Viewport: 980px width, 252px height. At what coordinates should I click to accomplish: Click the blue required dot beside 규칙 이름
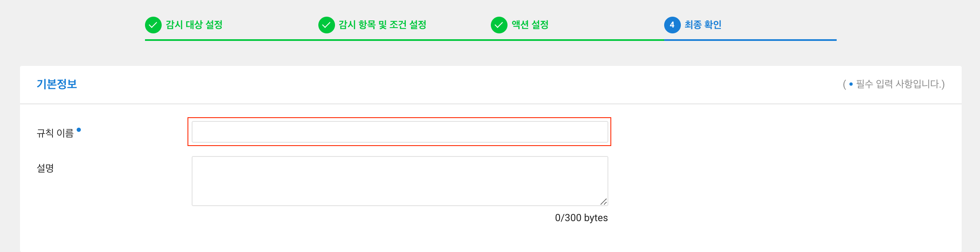coord(79,130)
